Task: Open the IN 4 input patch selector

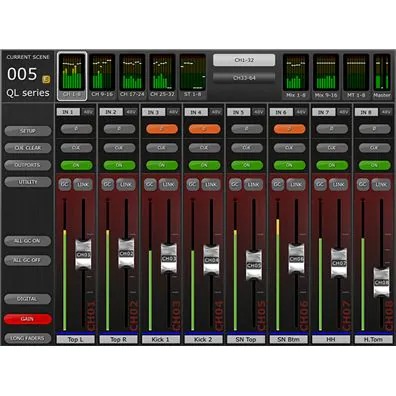Action: click(x=196, y=112)
